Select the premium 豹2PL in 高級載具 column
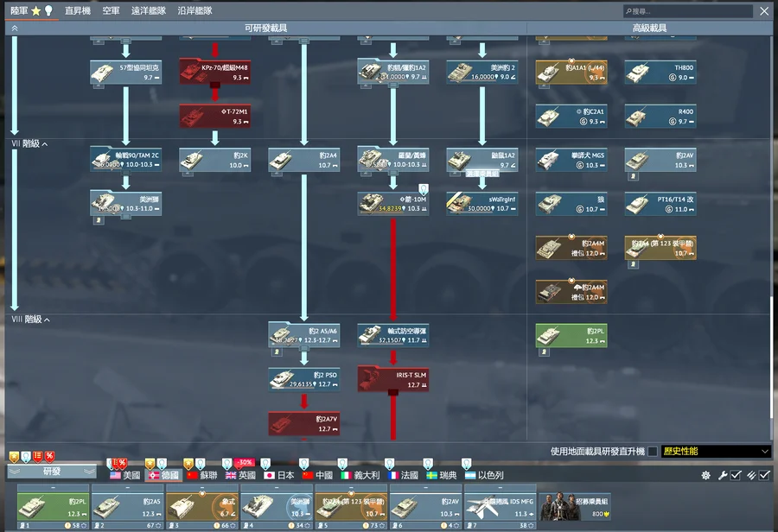778x532 pixels. (571, 335)
